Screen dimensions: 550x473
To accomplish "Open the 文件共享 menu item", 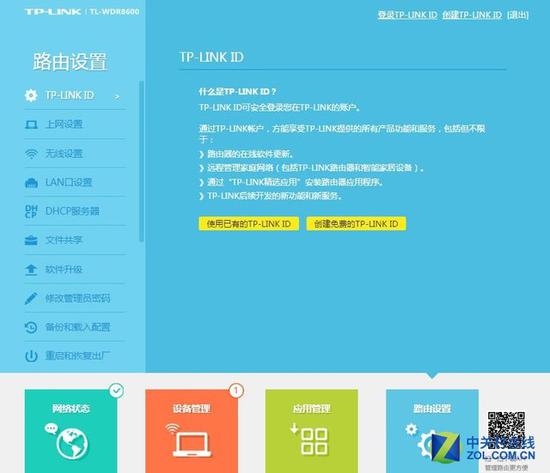I will click(75, 240).
